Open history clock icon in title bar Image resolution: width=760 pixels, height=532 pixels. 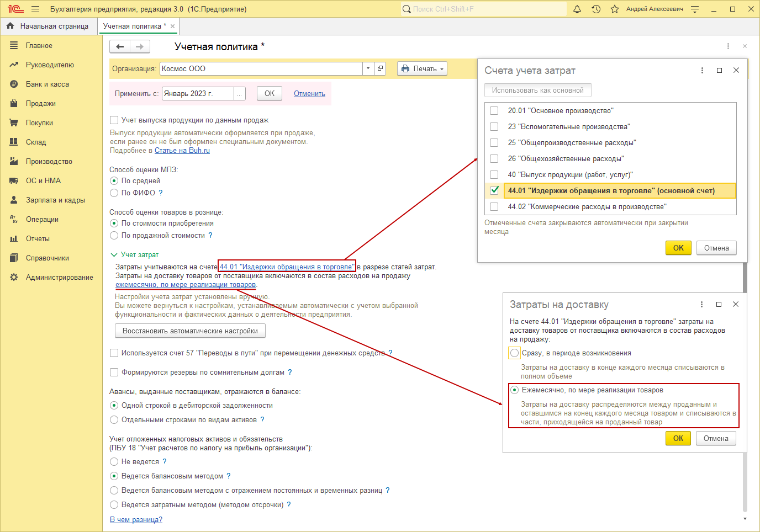[x=596, y=9]
